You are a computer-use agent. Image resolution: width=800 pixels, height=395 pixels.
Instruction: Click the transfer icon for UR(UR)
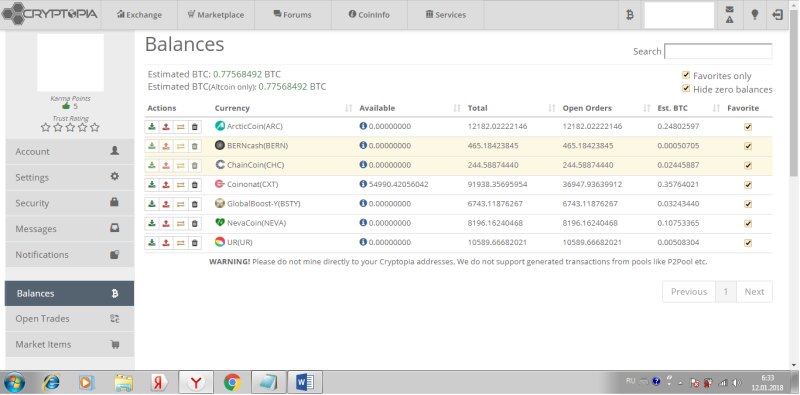click(x=180, y=243)
